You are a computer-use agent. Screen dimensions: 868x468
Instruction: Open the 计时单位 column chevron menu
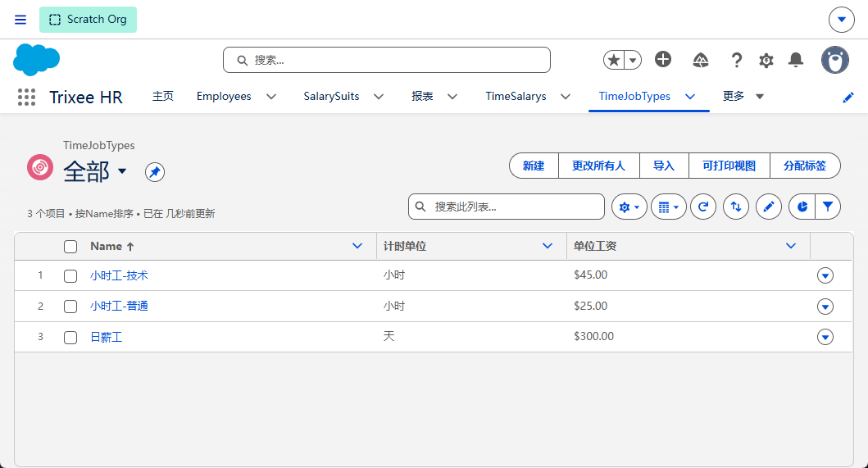tap(548, 246)
